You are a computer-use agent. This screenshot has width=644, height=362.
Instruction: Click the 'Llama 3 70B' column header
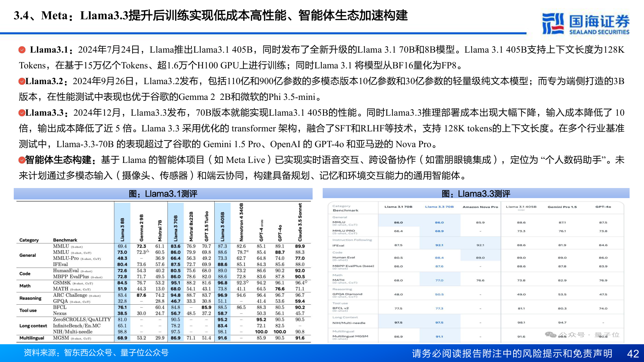coord(175,228)
